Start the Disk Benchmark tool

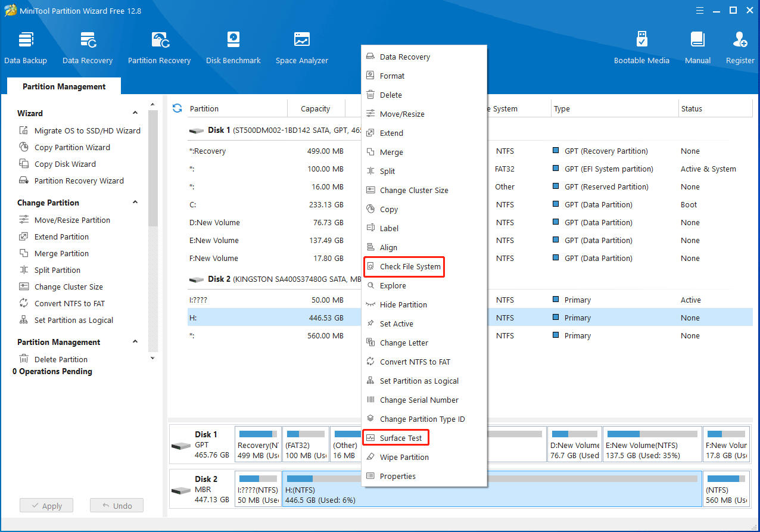point(233,48)
